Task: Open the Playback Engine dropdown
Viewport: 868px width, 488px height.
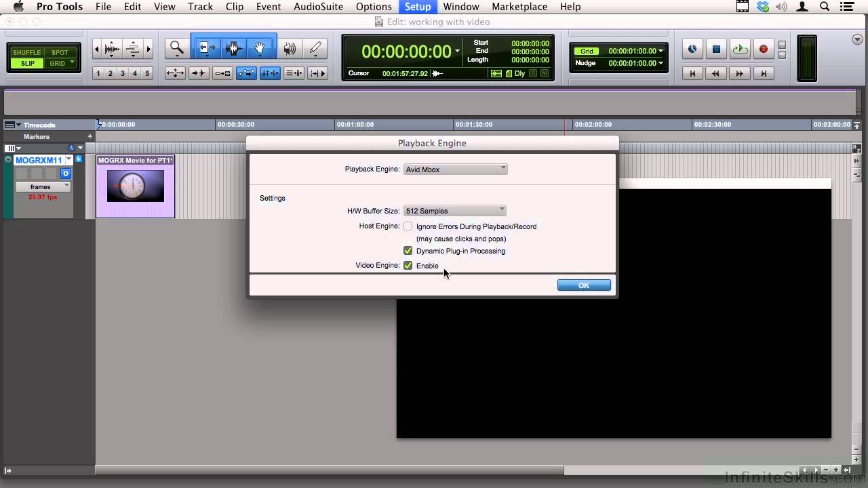Action: [x=455, y=169]
